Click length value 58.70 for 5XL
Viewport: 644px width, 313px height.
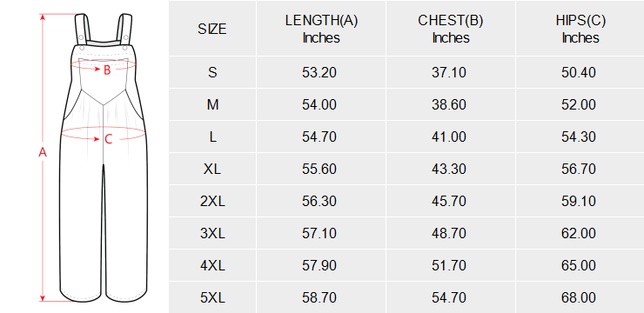pyautogui.click(x=319, y=297)
